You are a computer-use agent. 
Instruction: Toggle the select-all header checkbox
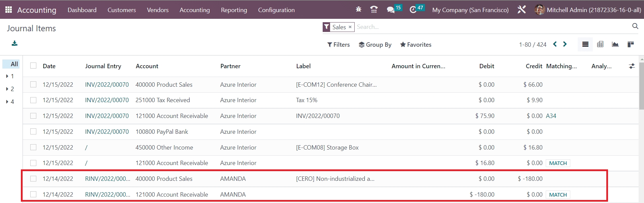(x=33, y=66)
